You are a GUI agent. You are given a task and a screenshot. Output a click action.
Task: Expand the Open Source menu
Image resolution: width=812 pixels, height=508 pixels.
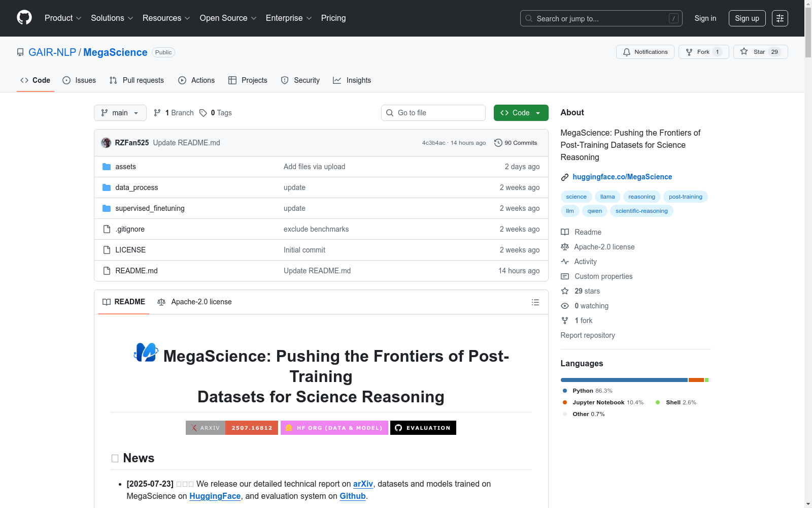pos(228,18)
